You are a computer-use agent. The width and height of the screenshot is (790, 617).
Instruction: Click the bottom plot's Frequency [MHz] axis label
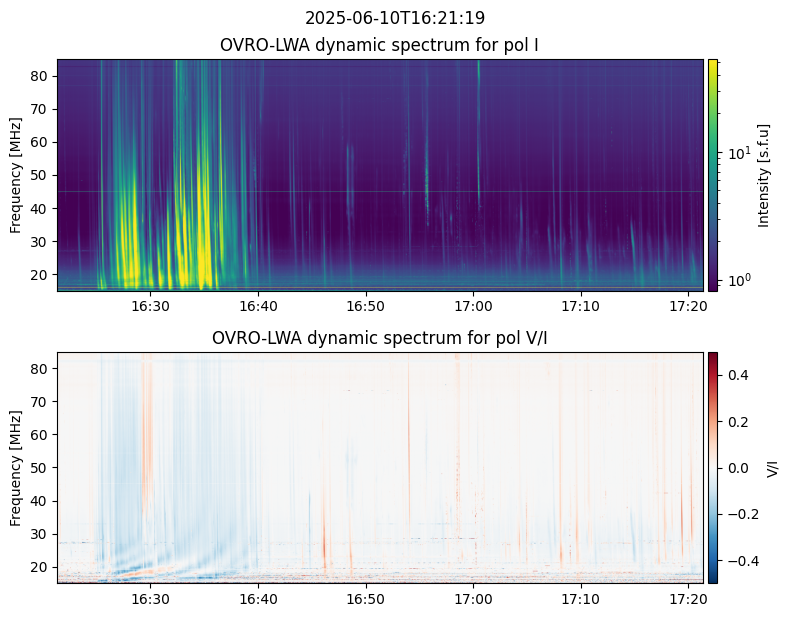pos(16,467)
